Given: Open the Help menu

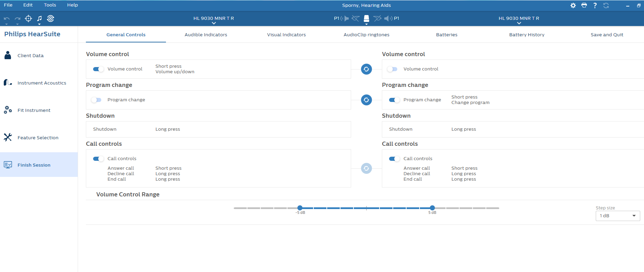Looking at the screenshot, I should pyautogui.click(x=73, y=5).
